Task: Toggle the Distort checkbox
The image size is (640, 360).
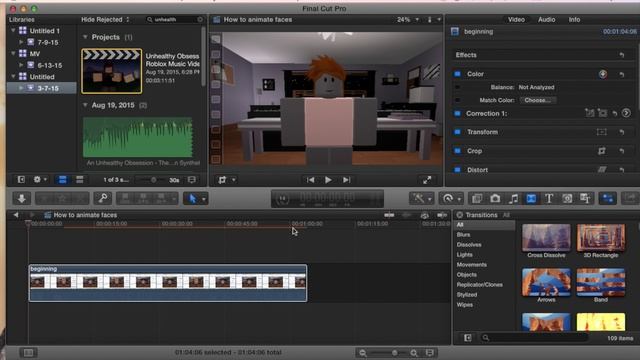Action: tap(457, 169)
